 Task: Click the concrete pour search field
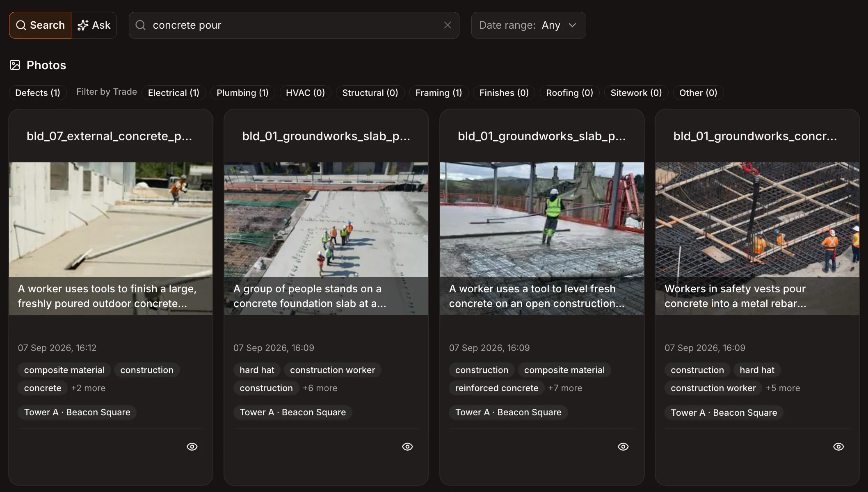(294, 25)
